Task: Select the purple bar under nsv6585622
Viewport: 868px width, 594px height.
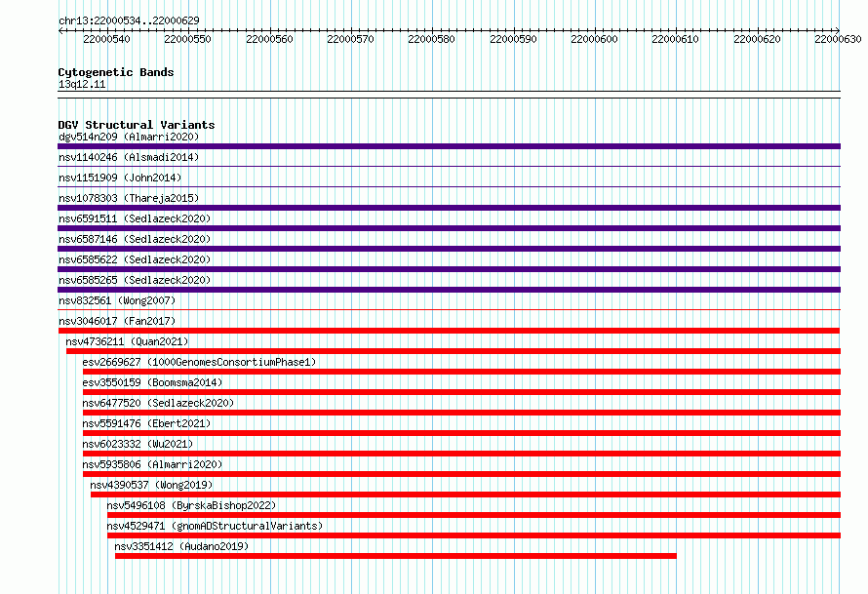Action: coord(449,269)
